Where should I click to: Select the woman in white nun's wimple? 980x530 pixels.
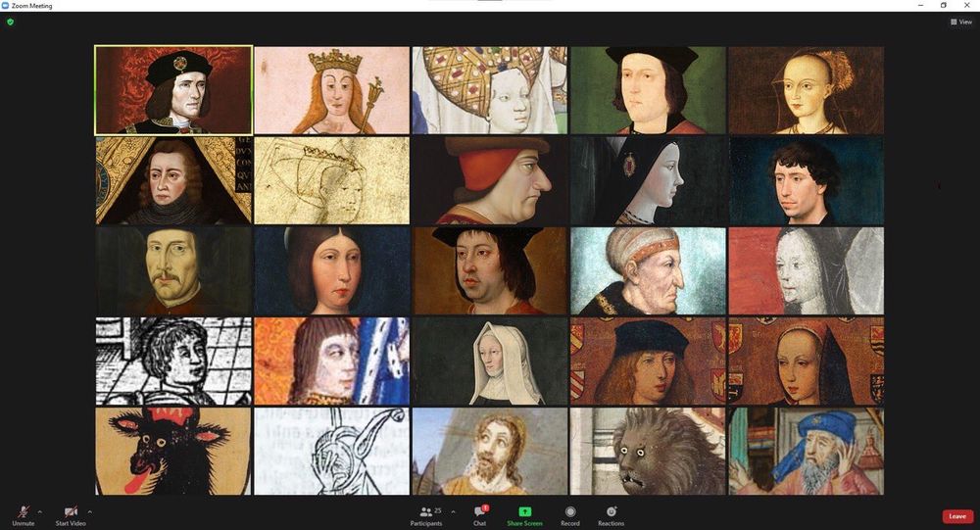(x=490, y=361)
